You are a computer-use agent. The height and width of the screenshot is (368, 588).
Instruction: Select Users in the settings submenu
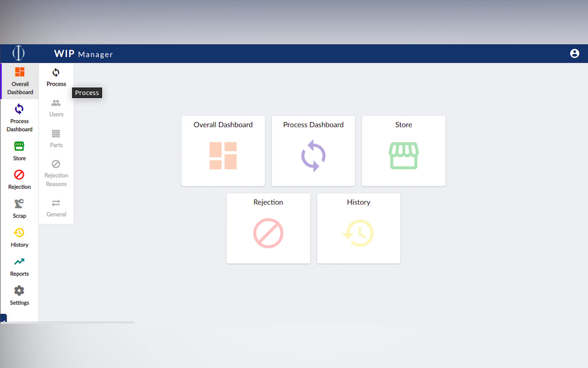(x=56, y=108)
